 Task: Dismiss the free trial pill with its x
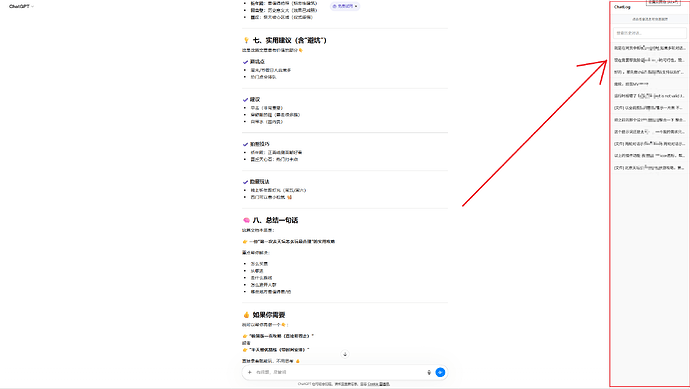point(356,6)
